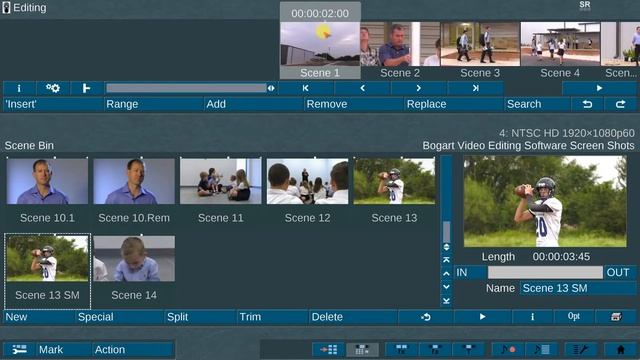Select Scene 13 in Scene Bin
This screenshot has width=640, height=360.
[x=394, y=181]
